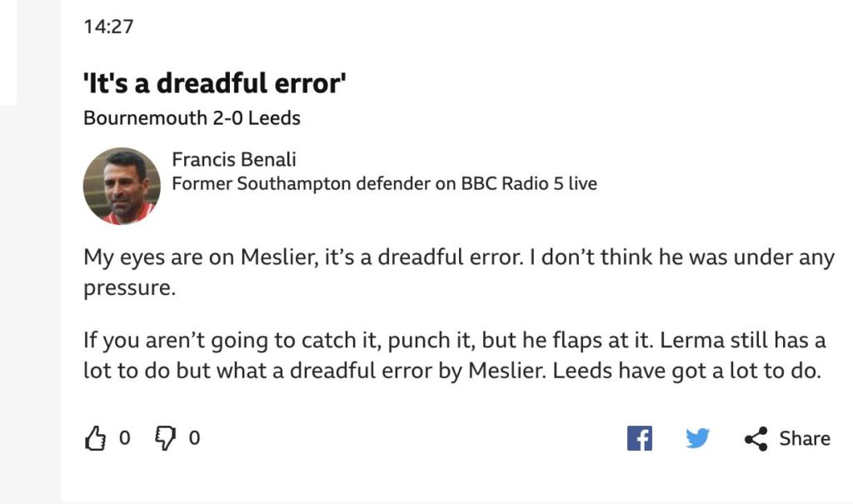
Task: Click the paragraph starting 'If you aren't going'
Action: coord(454,355)
